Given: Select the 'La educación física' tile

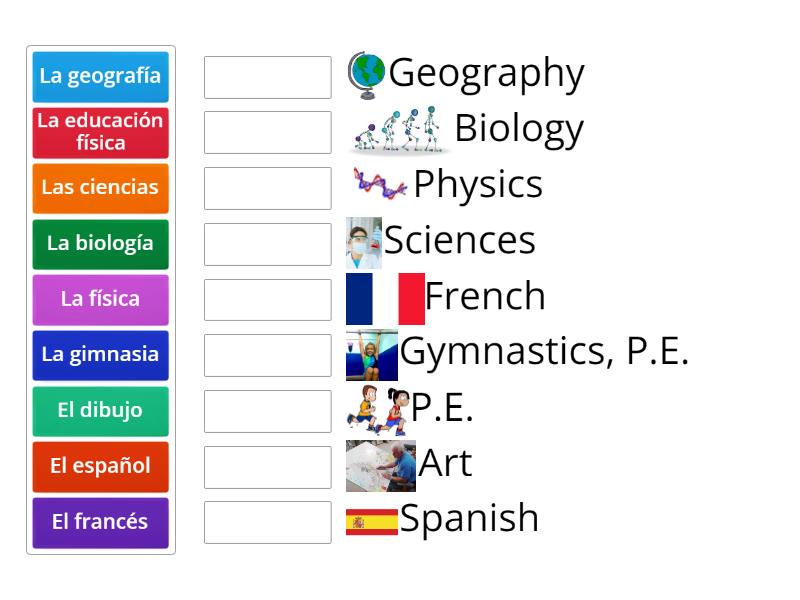Looking at the screenshot, I should click(x=100, y=132).
